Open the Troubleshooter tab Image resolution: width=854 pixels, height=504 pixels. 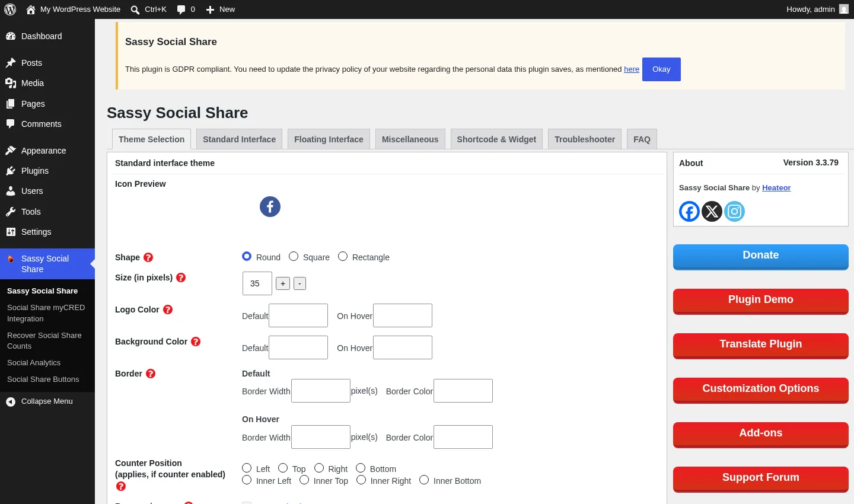tap(585, 139)
